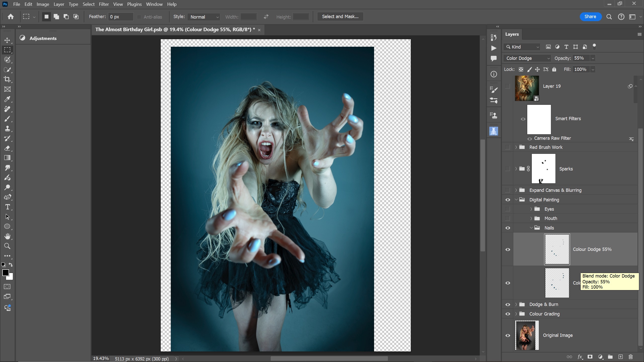Show the Red Brush Work group
This screenshot has height=362, width=644.
[x=508, y=147]
